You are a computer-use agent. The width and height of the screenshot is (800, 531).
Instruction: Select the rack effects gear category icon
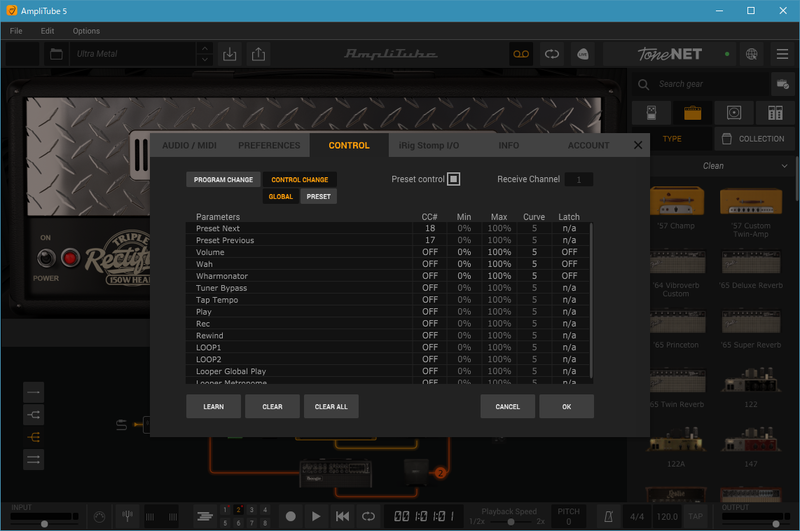pos(775,113)
